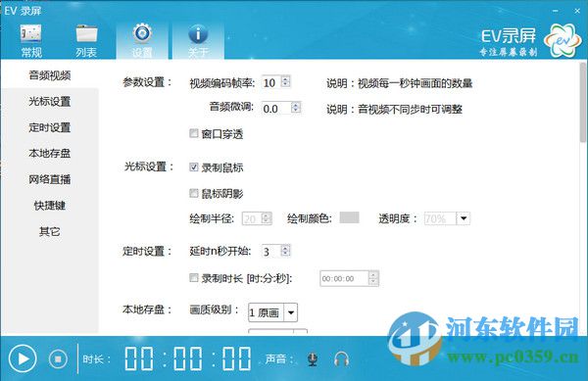Start recording with the play button
588x381 pixels.
tap(23, 358)
